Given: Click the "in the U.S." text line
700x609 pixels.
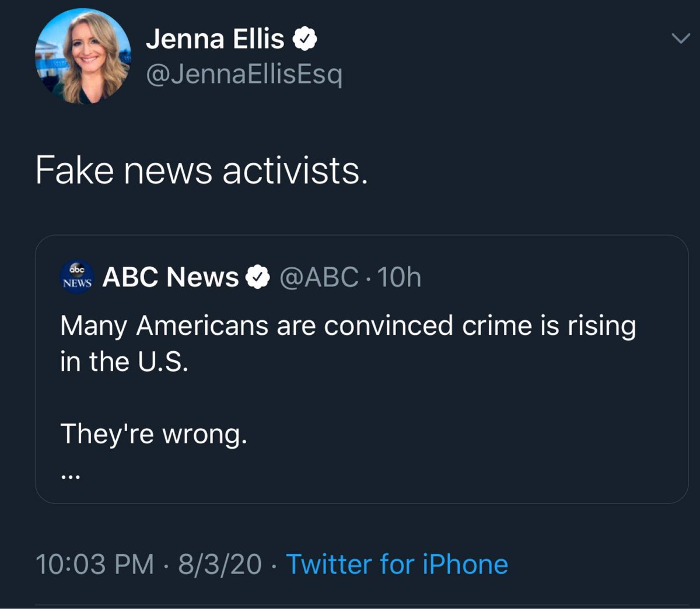Looking at the screenshot, I should click(124, 362).
